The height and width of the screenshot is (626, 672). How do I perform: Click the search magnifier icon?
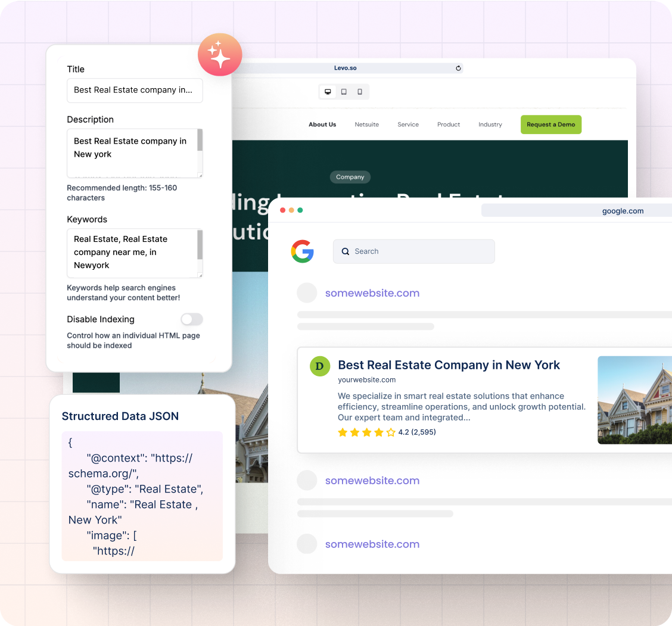[x=346, y=251]
